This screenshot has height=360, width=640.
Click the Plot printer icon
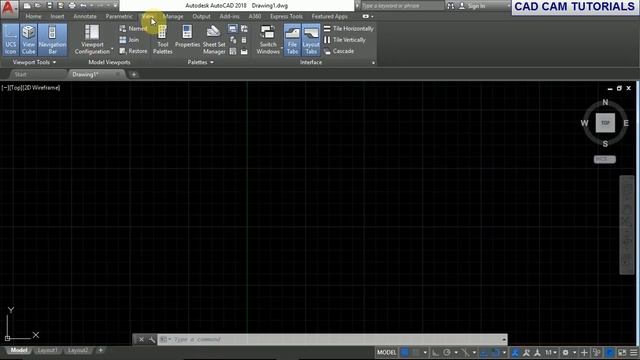point(72,6)
